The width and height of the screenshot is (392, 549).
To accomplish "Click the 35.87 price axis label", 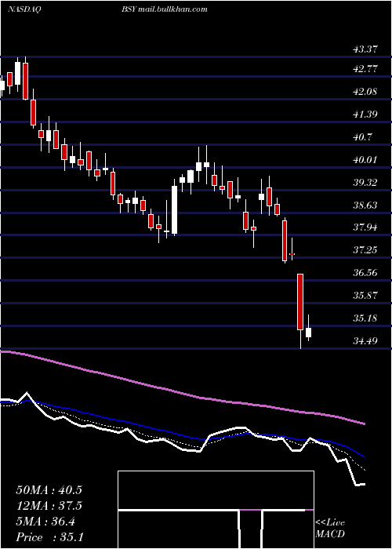I will coord(365,295).
